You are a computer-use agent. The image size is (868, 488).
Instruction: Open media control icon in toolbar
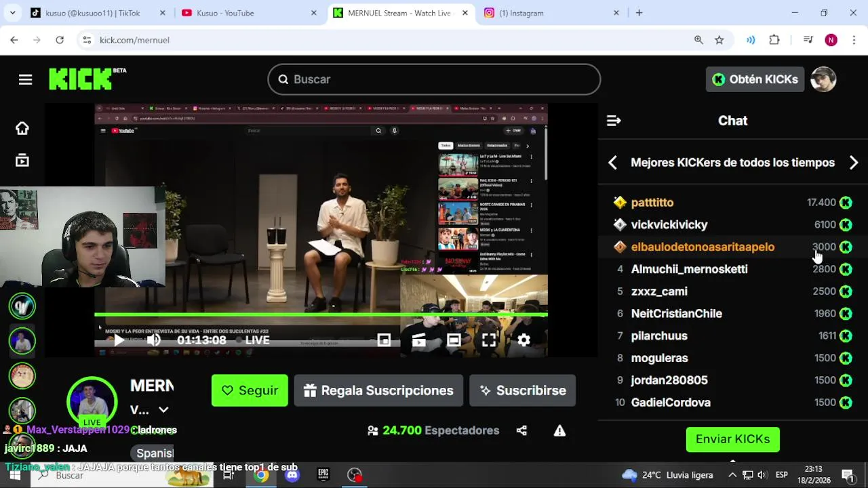click(x=808, y=40)
